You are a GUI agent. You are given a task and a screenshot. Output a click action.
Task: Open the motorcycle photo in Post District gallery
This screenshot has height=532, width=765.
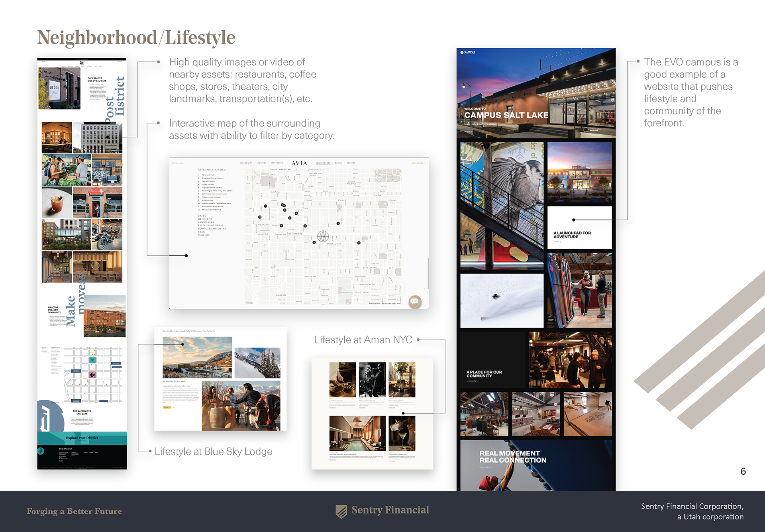[107, 235]
